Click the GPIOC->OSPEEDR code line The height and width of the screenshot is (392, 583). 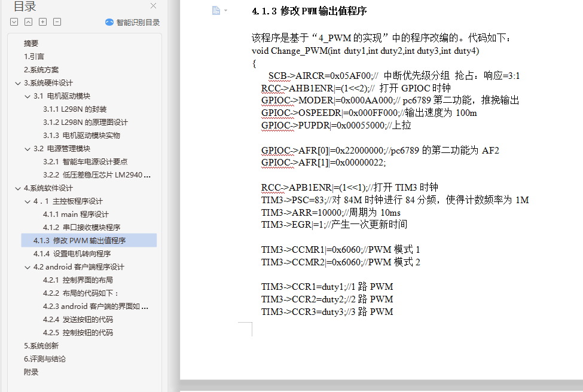(369, 113)
